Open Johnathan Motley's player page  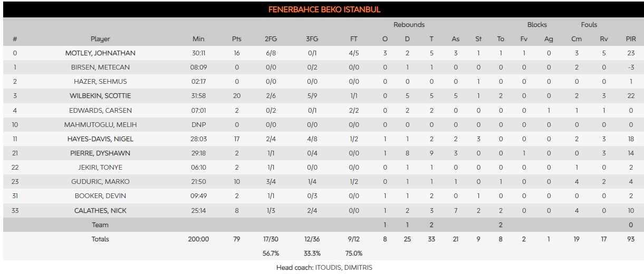point(100,53)
